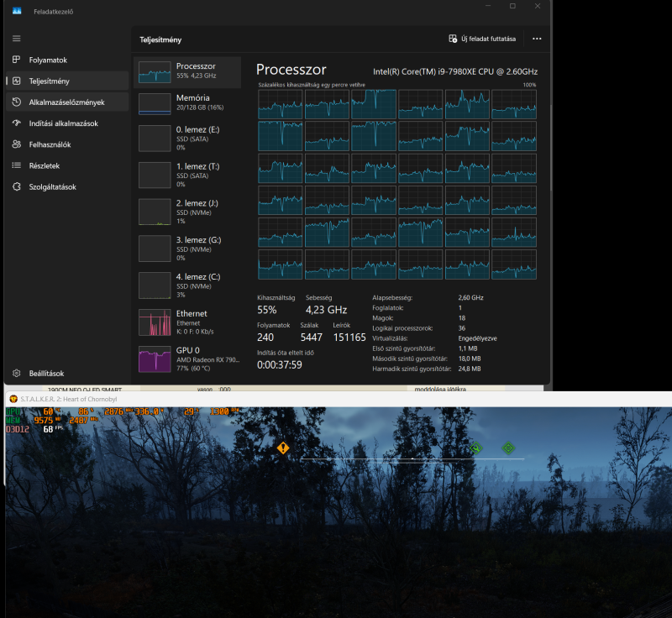Click the uptime value 0:00:37:59
The height and width of the screenshot is (618, 672).
[x=280, y=365]
